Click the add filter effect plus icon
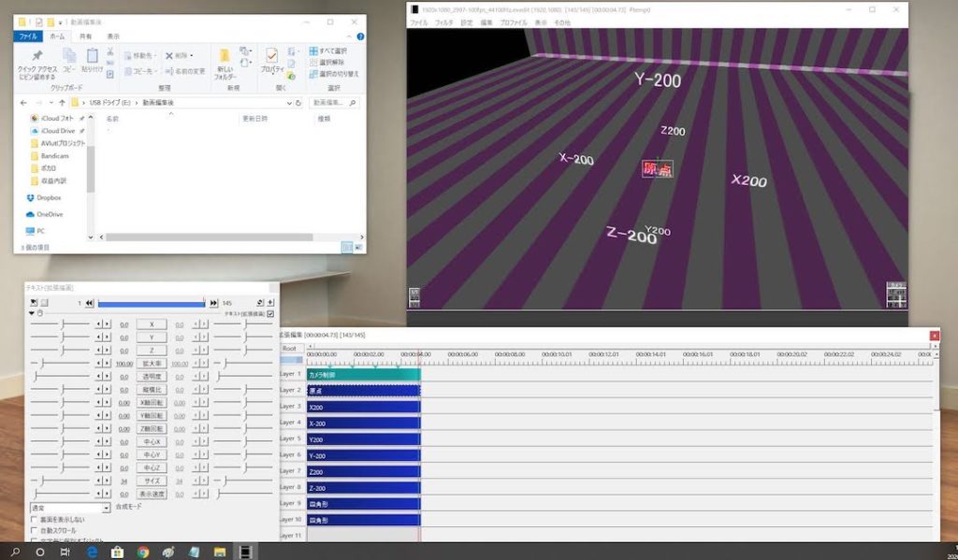Image resolution: width=958 pixels, height=560 pixels. point(270,303)
